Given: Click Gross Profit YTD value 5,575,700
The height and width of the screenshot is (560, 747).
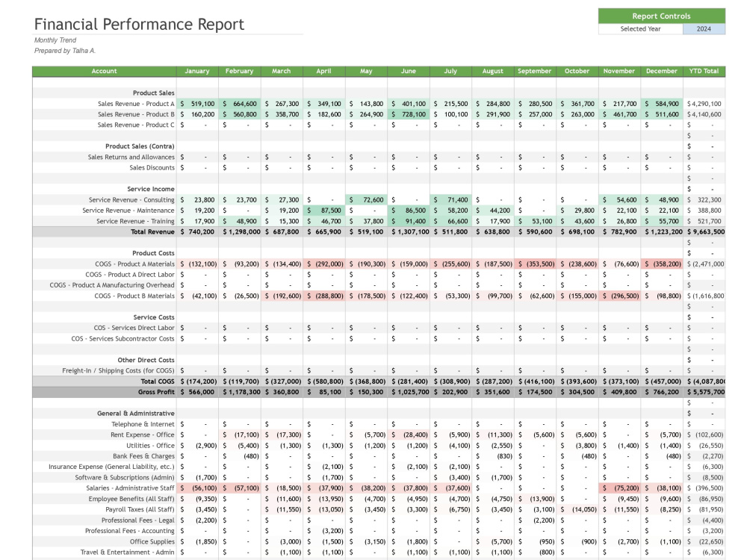Looking at the screenshot, I should pos(704,392).
